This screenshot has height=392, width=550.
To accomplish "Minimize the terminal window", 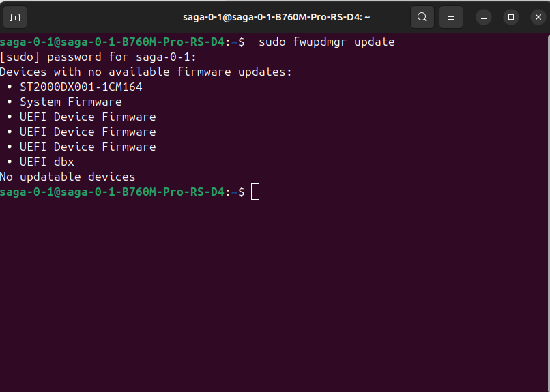I will click(x=484, y=17).
